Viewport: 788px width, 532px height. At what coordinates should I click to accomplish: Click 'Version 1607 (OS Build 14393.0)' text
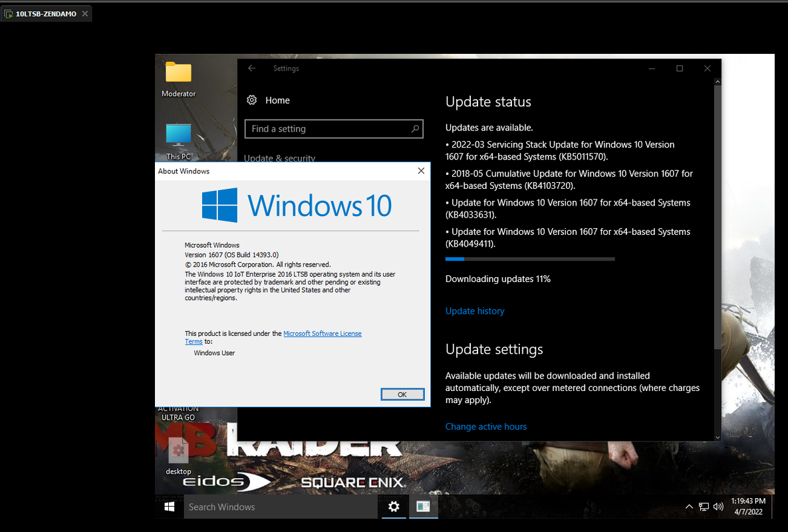[x=231, y=255]
